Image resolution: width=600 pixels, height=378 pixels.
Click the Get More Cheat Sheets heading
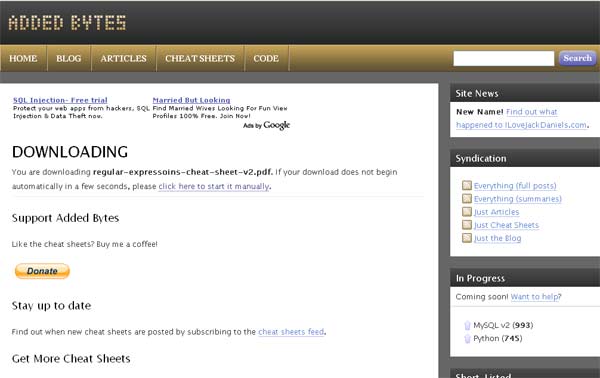(x=71, y=358)
